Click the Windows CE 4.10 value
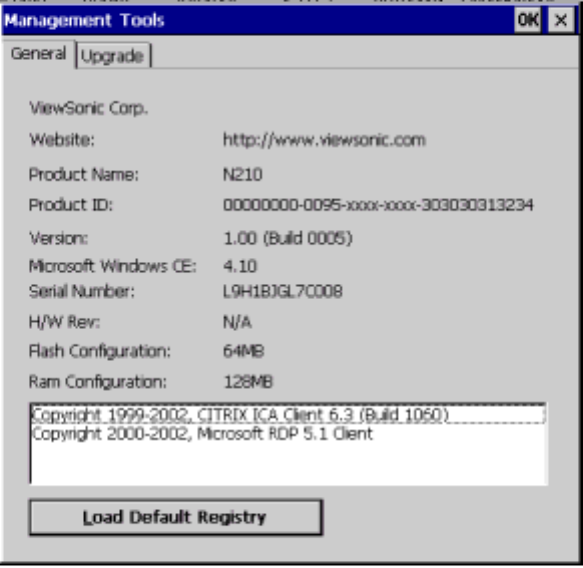This screenshot has height=568, width=583. (x=240, y=266)
